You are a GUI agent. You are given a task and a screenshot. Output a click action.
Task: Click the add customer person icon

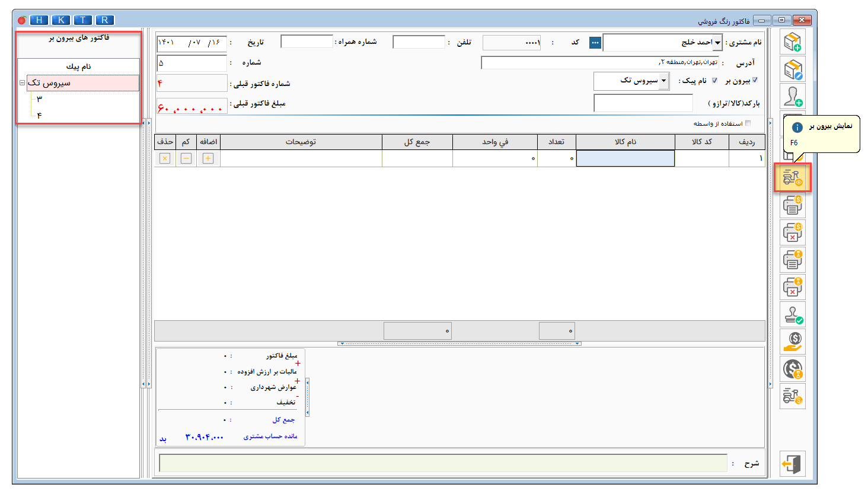click(x=792, y=97)
